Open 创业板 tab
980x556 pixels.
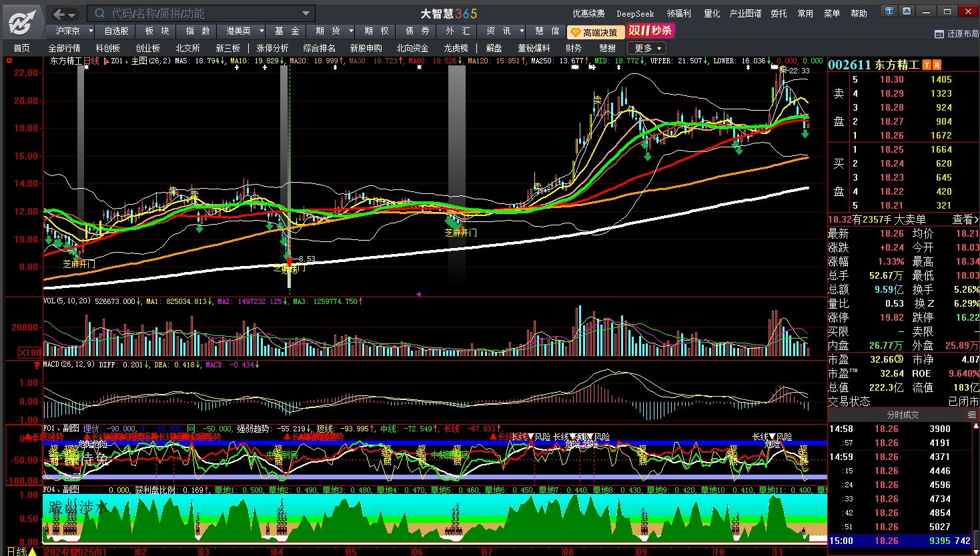click(147, 48)
